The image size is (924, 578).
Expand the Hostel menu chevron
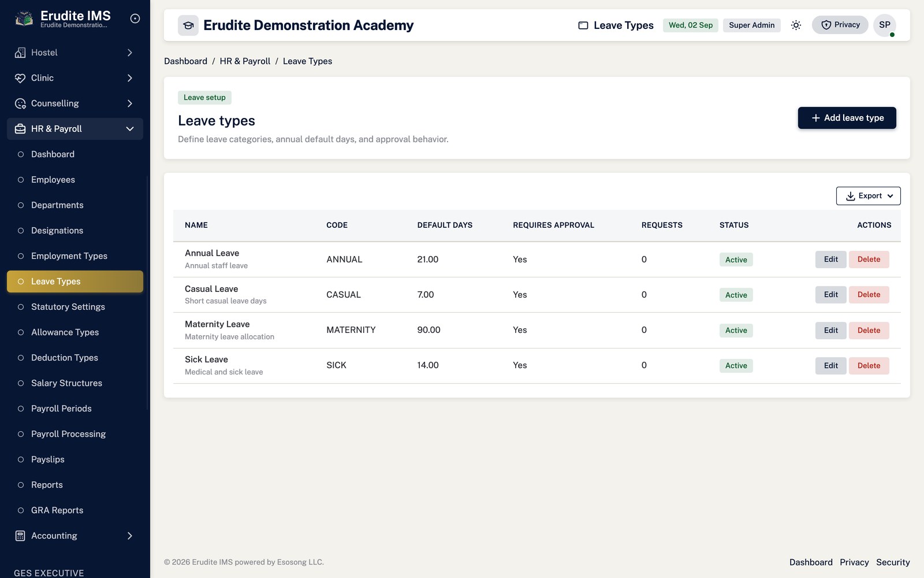(130, 53)
